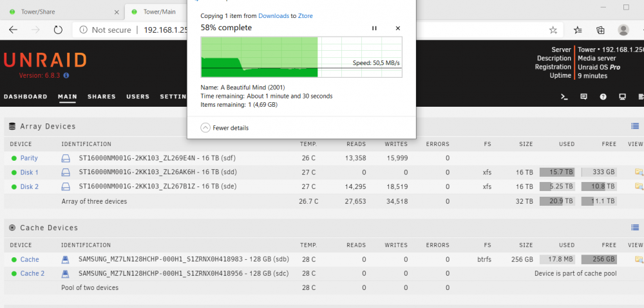Click Cache green status indicator
This screenshot has height=308, width=644.
point(14,260)
